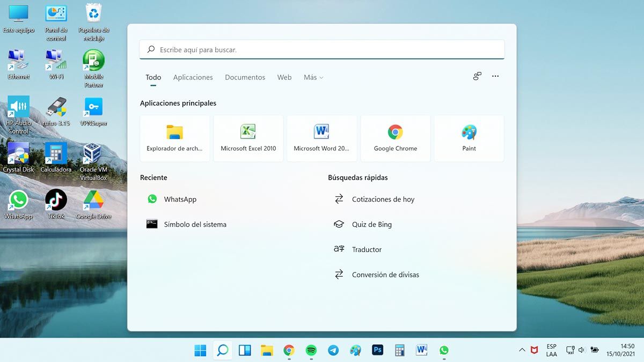The image size is (644, 362).
Task: Open Word from the taskbar
Action: coord(422,350)
